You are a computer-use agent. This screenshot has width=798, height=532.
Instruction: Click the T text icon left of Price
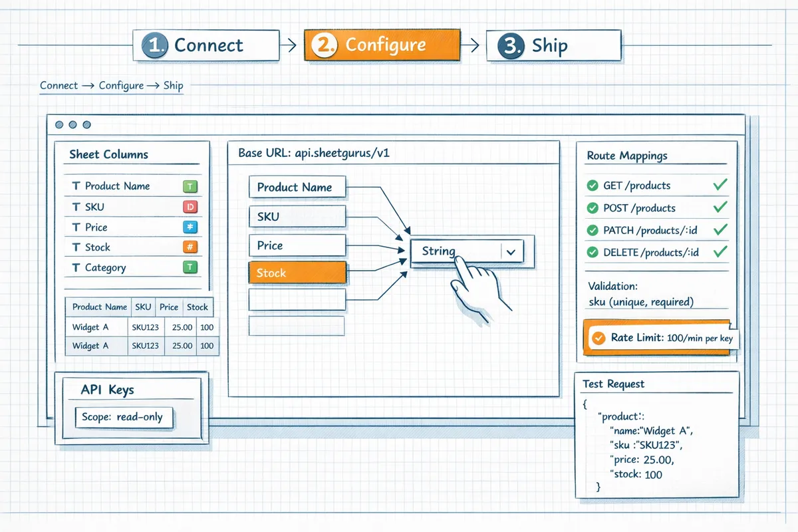tap(75, 227)
